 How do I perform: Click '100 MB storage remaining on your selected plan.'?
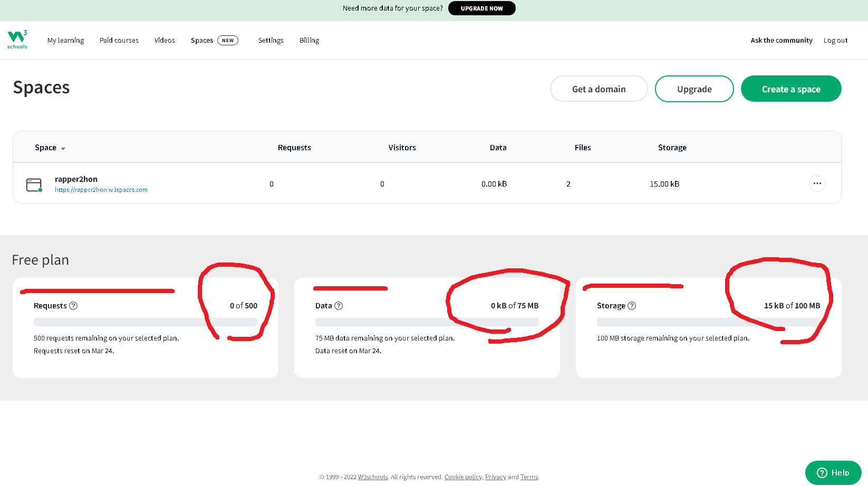coord(673,338)
